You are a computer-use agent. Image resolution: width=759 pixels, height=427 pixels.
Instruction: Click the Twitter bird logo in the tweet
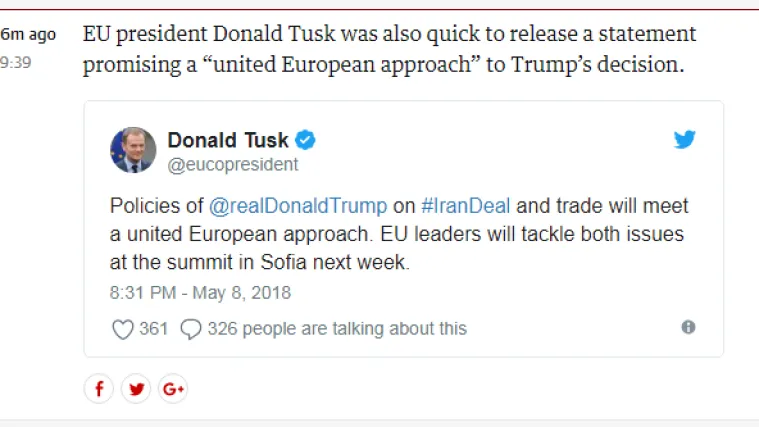[x=684, y=140]
